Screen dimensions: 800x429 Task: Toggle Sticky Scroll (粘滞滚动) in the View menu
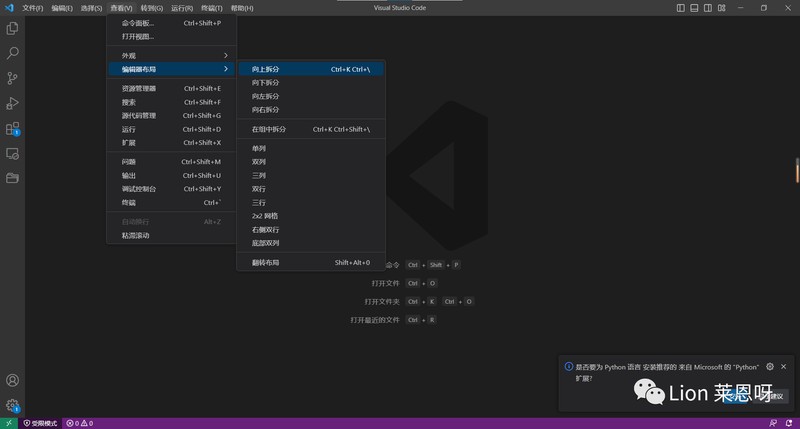point(171,235)
